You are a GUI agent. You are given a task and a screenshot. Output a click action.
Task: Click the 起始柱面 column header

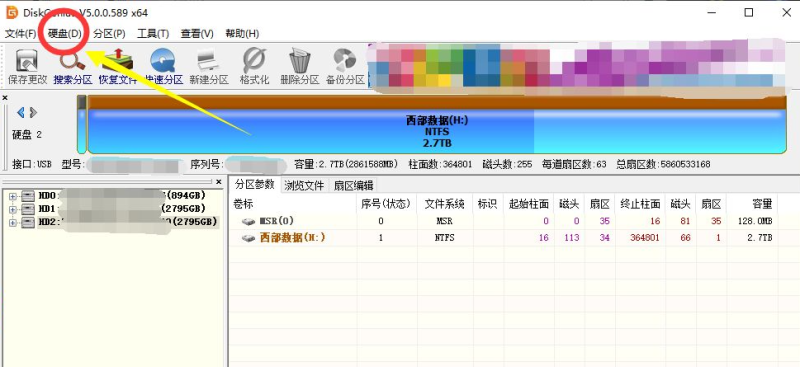[528, 204]
